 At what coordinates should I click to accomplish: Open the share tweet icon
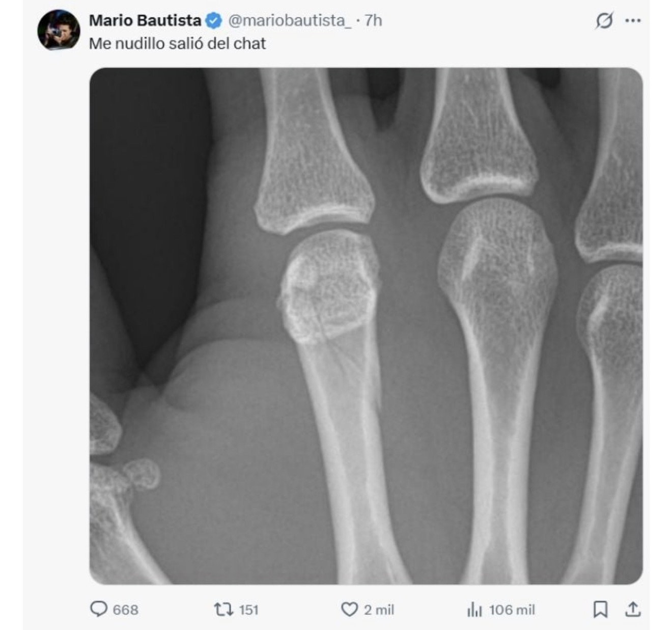coord(633,609)
